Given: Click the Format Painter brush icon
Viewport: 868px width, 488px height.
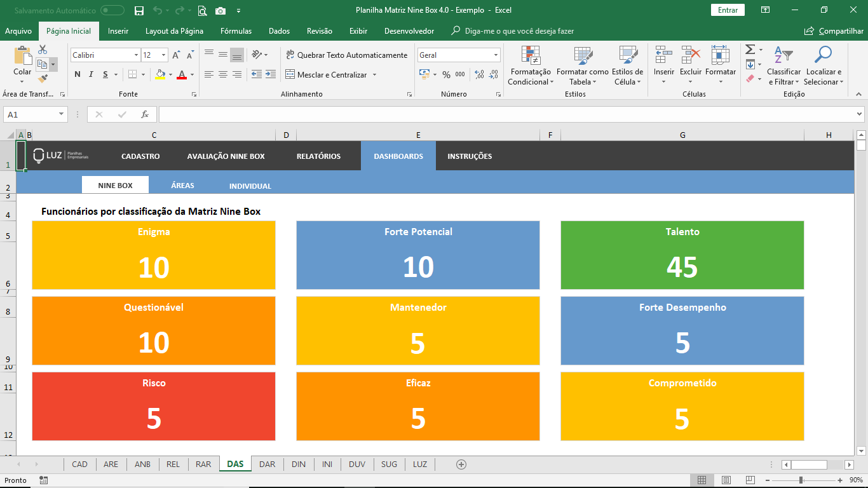Looking at the screenshot, I should (43, 79).
